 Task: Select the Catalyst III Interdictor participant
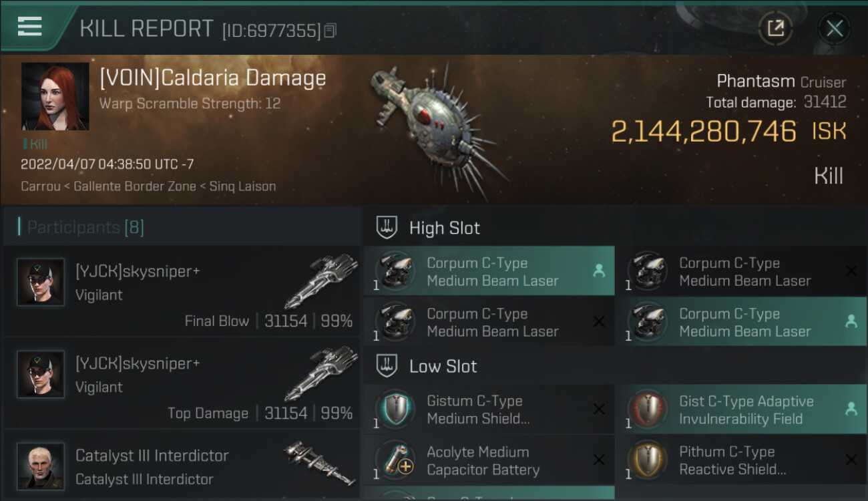182,466
